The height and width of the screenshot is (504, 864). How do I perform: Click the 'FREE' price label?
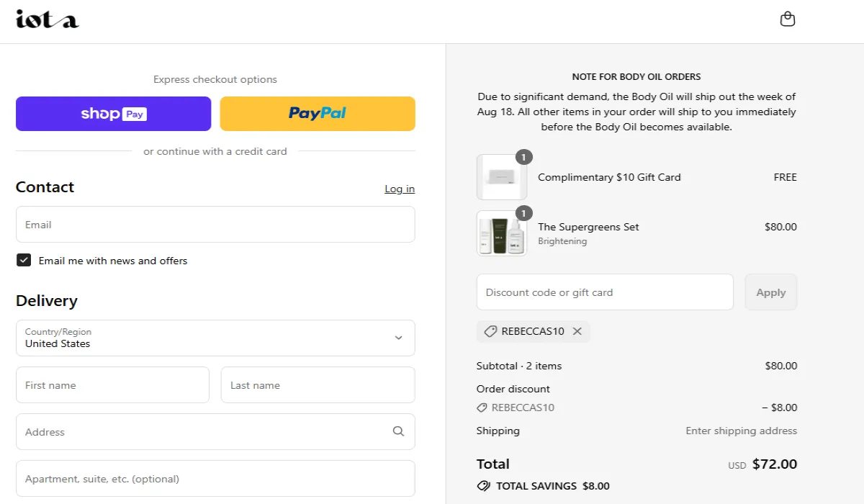[786, 177]
